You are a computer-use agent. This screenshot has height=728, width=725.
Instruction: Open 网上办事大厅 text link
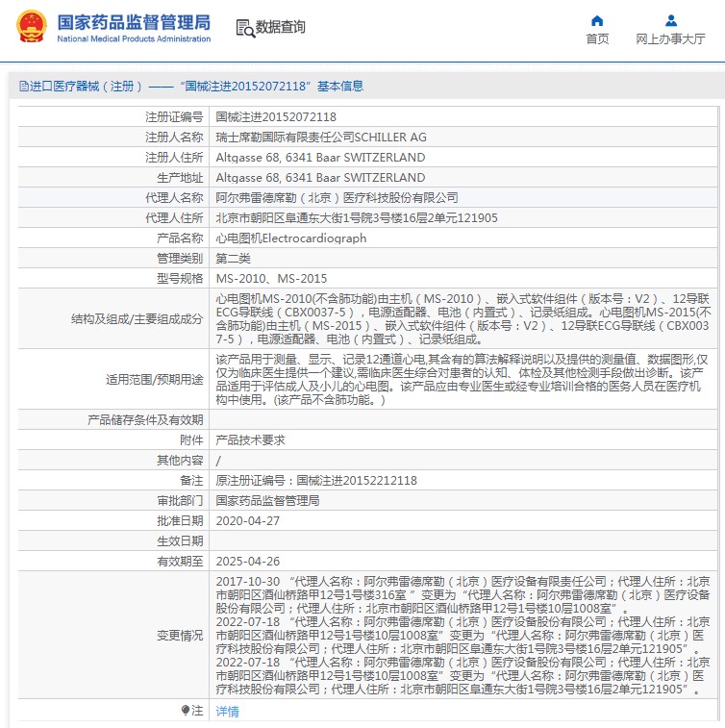coord(670,39)
